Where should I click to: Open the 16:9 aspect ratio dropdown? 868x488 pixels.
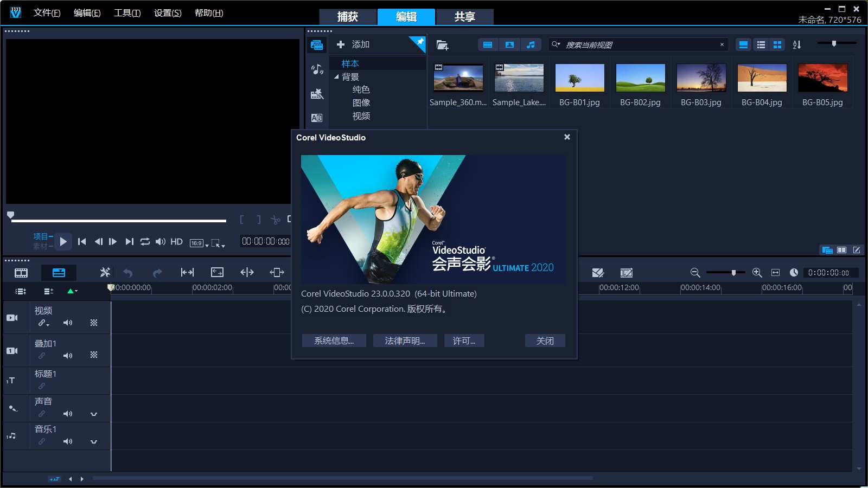199,243
